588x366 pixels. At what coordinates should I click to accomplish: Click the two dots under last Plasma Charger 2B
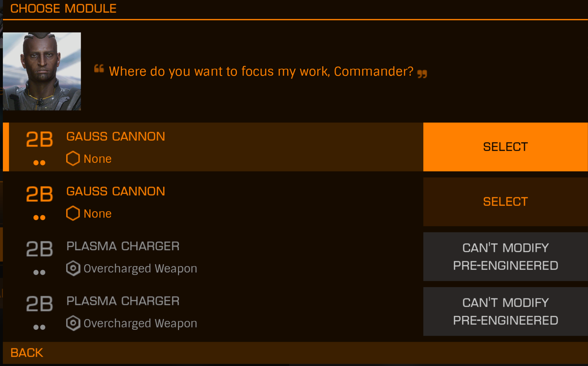coord(39,327)
